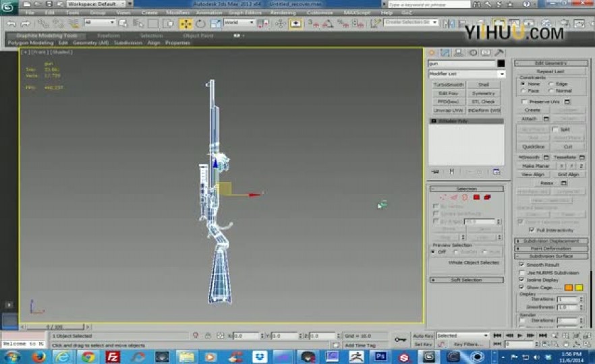Open the Rendering menu
The height and width of the screenshot is (364, 595).
(x=283, y=13)
